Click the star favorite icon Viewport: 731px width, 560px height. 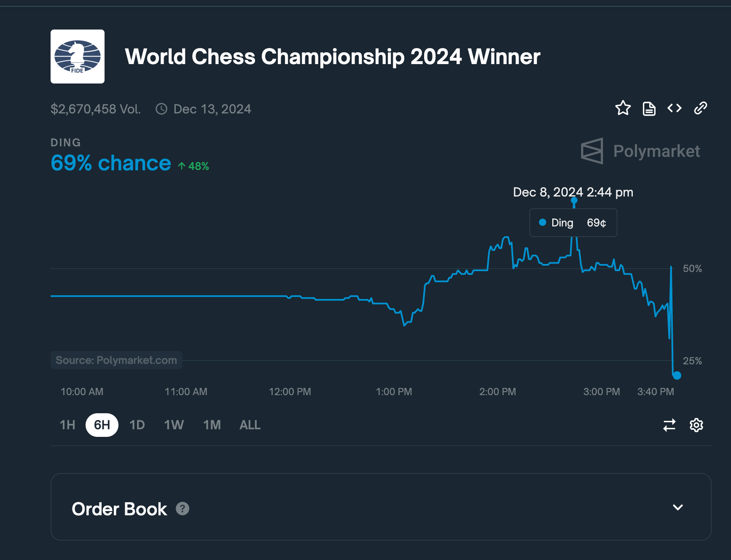pos(623,108)
